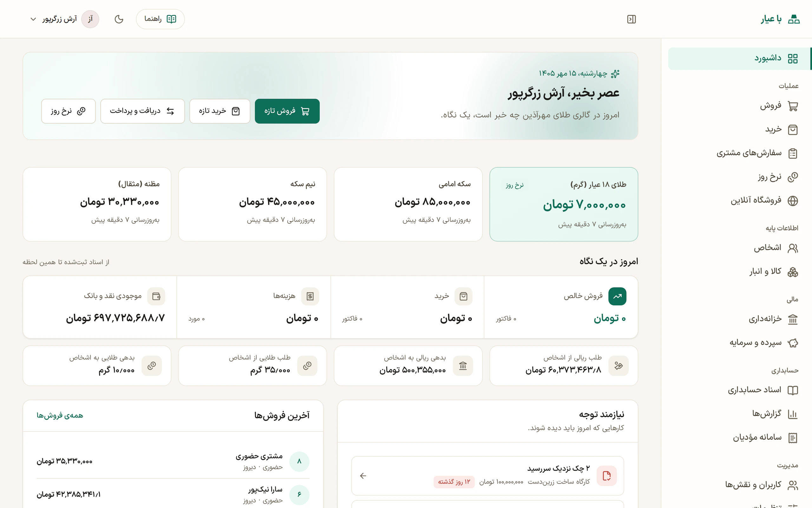Expand آرش زرگرپور user menu chevron
The height and width of the screenshot is (508, 812).
pos(33,19)
